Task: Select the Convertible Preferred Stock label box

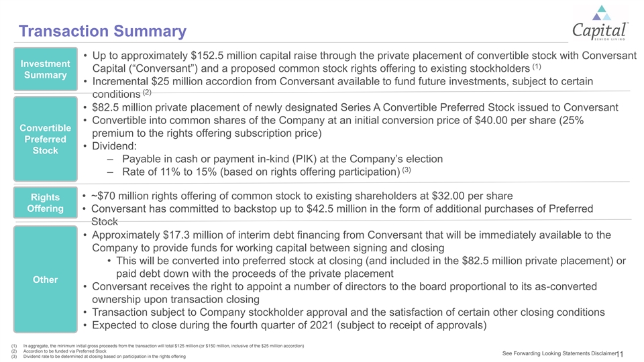Action: pos(45,139)
